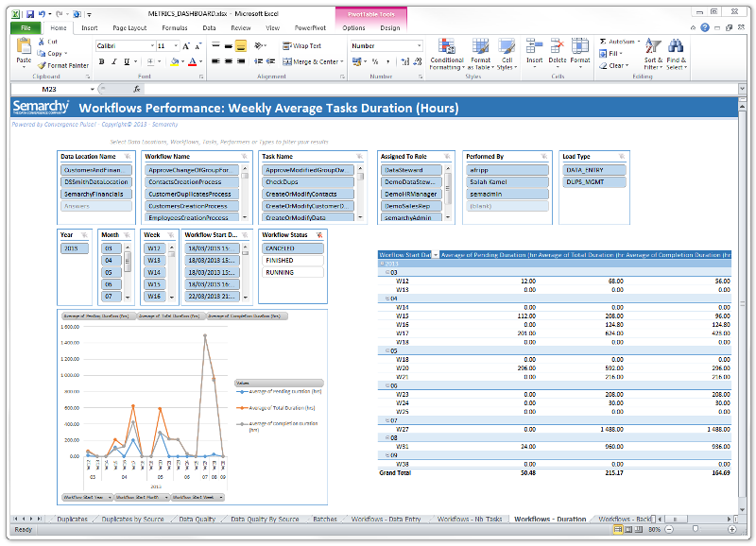Collapse the 2013 year group in the pivot table

click(x=382, y=264)
